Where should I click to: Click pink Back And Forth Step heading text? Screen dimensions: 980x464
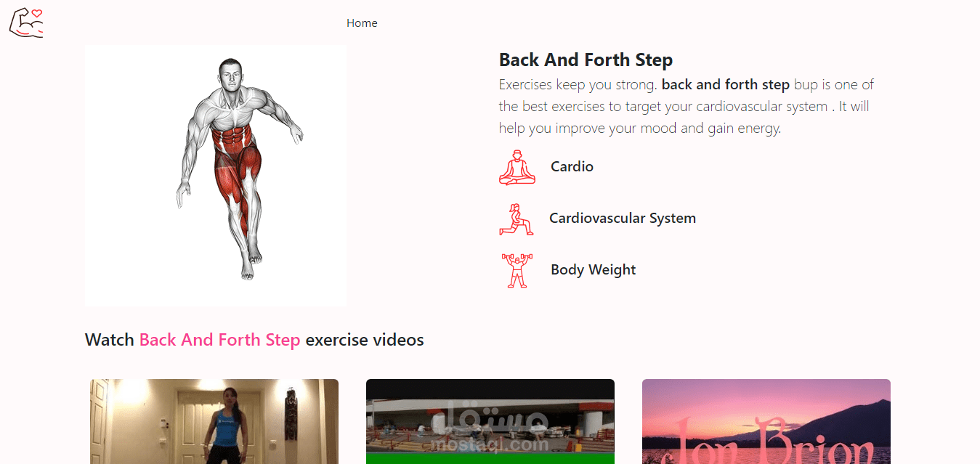point(219,340)
